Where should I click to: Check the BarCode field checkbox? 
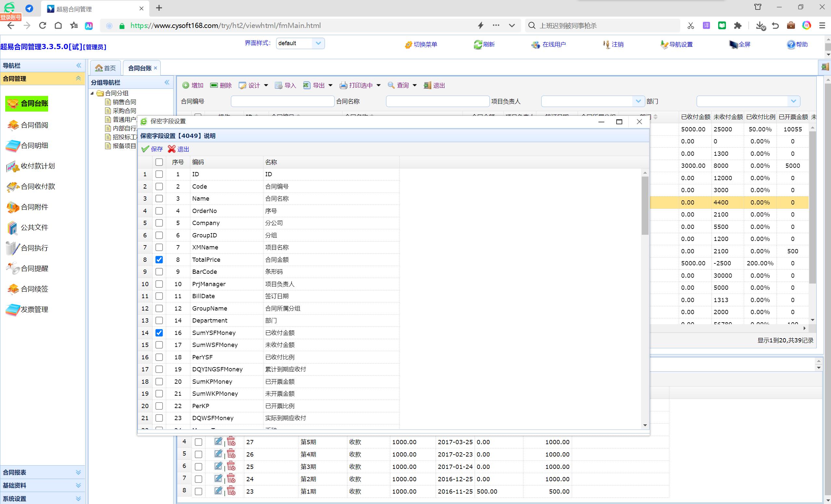[159, 272]
